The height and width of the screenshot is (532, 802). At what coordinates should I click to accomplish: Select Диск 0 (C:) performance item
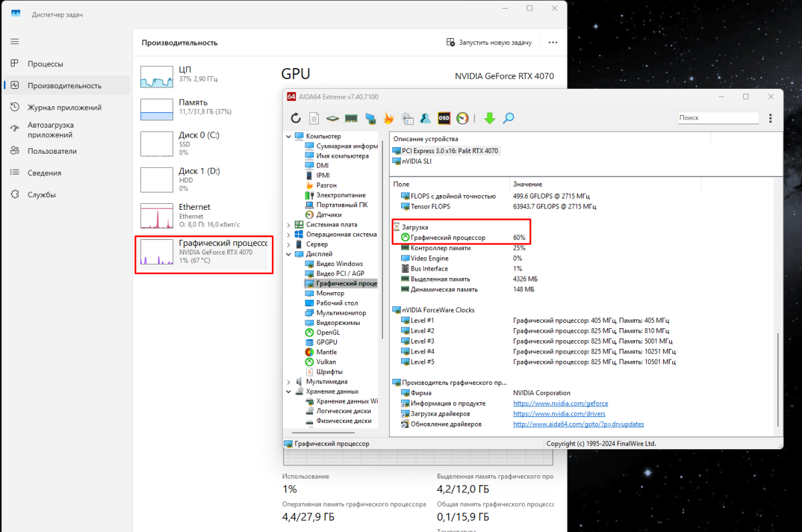pos(203,143)
